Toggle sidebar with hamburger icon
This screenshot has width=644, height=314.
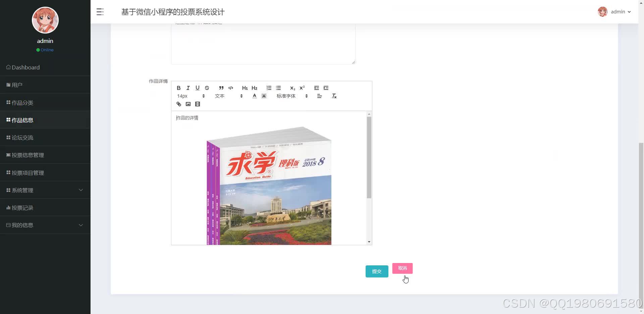100,12
